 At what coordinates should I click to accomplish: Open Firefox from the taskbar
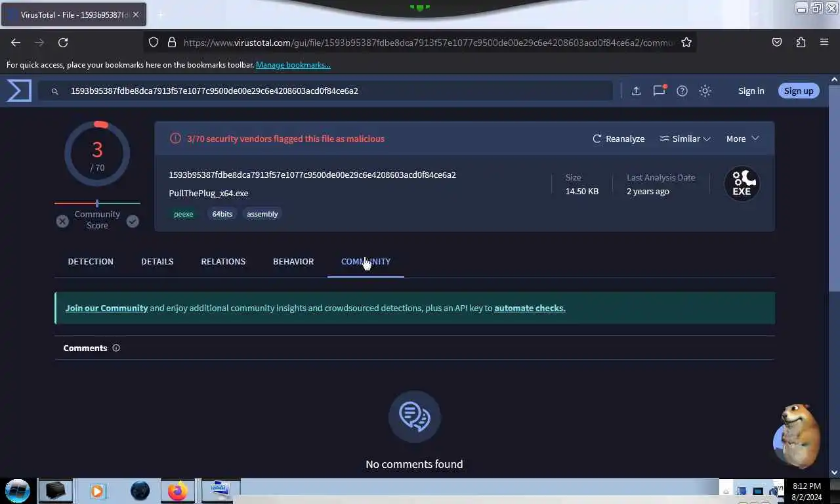tap(177, 490)
